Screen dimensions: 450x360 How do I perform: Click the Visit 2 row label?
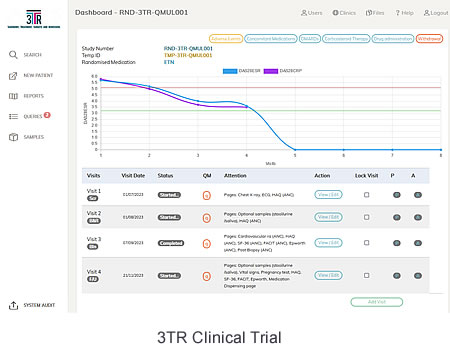pyautogui.click(x=94, y=213)
